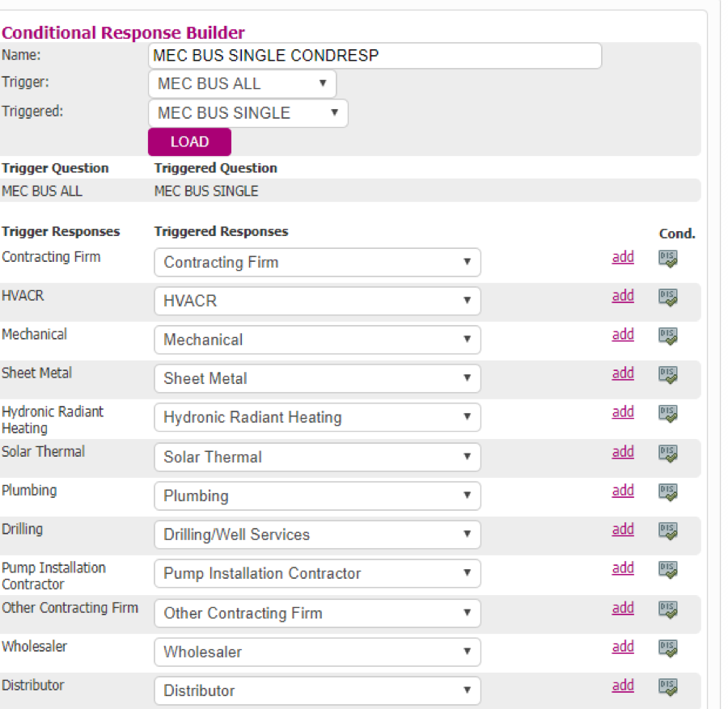Expand the Drilling/Well Services response dropdown

[x=318, y=534]
